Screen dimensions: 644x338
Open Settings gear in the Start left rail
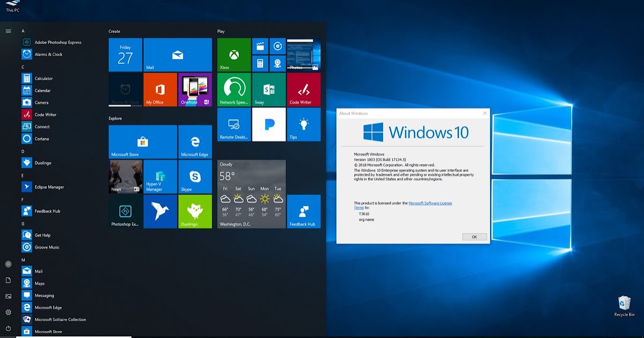[8, 312]
